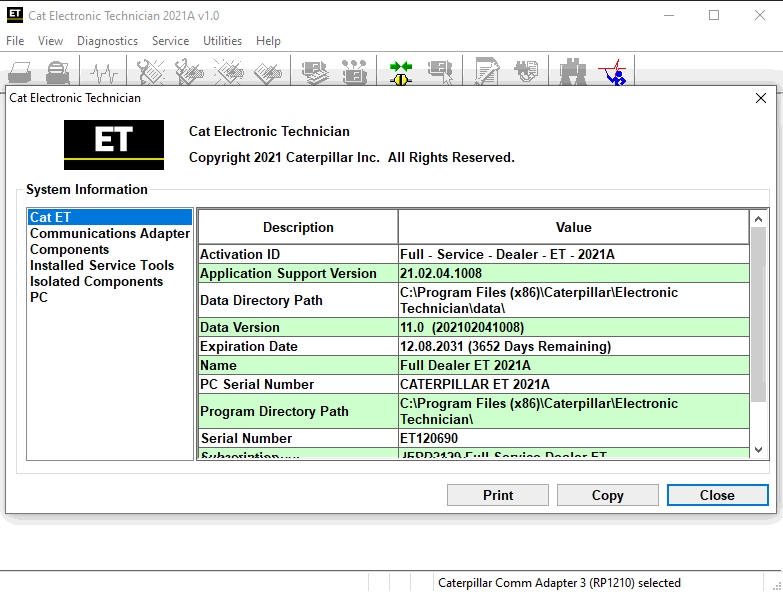The image size is (783, 592).
Task: Click status bar 'Caterpillar Comm Adapter 3 (RP1210) selected'
Action: 559,583
